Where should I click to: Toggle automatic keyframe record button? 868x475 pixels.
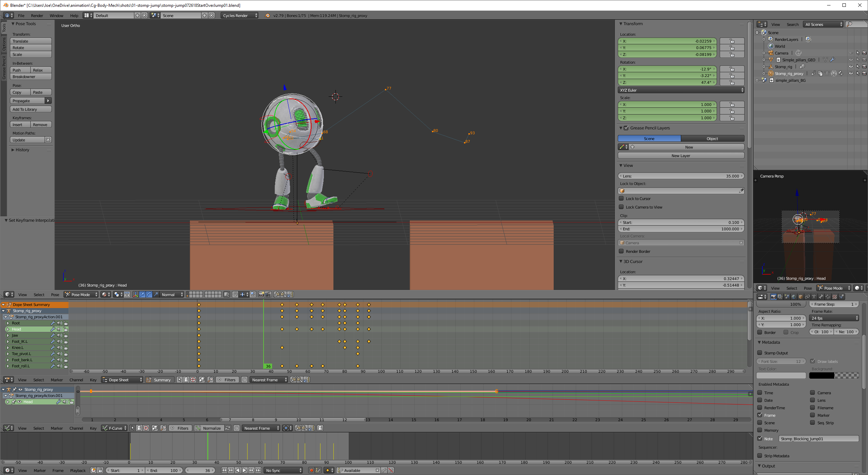click(311, 470)
